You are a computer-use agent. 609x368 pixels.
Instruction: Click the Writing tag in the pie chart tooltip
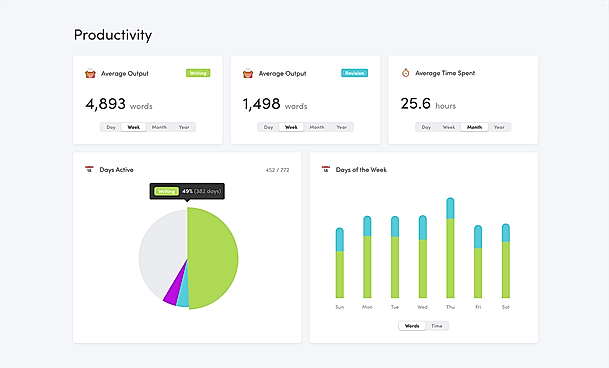click(166, 191)
